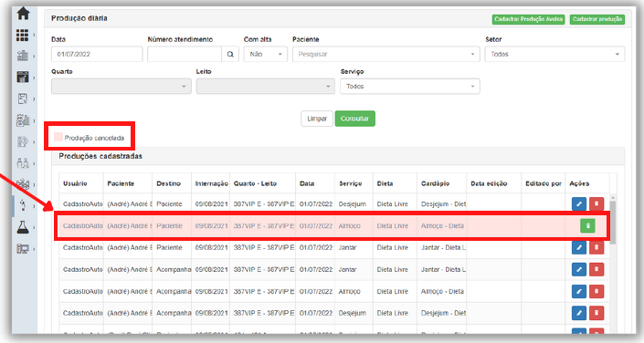Expand the grid modules sidebar chevron

(x=34, y=36)
